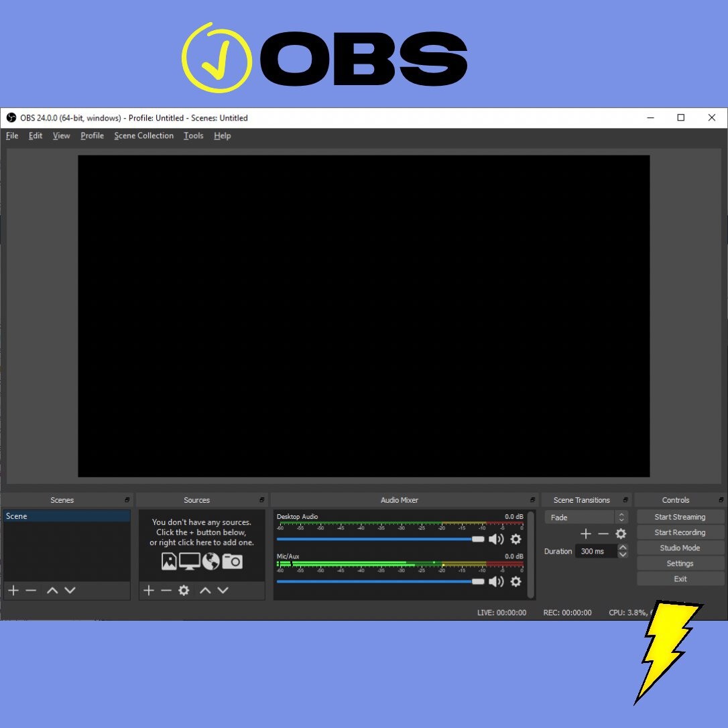
Task: Open the Mic/Aux settings gear
Action: 515,581
